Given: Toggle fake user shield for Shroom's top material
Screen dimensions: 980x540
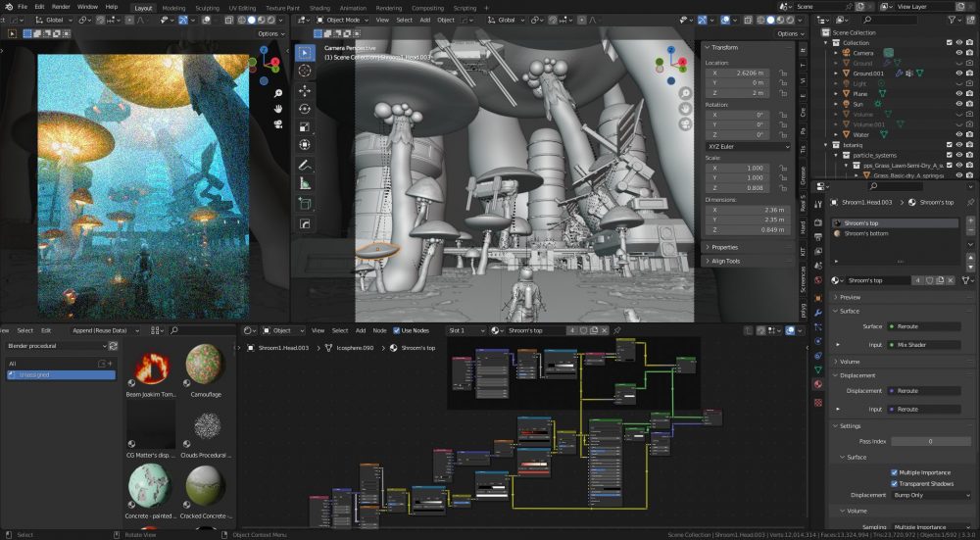Looking at the screenshot, I should pos(929,280).
